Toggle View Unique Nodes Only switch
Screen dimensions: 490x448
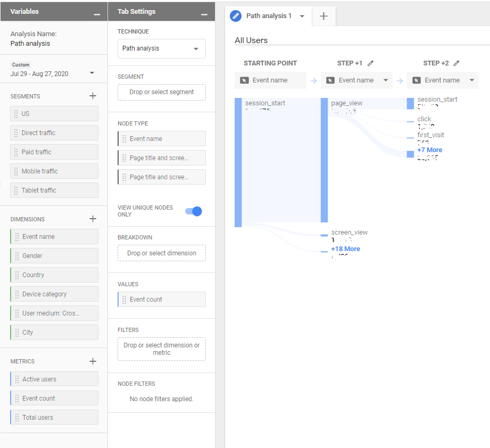pos(194,211)
